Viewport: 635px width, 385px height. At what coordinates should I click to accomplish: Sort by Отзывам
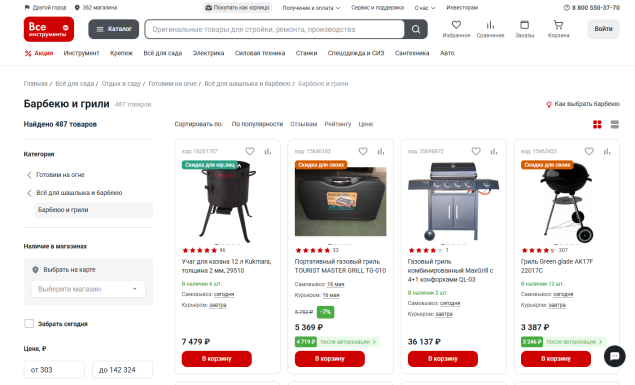pos(303,124)
